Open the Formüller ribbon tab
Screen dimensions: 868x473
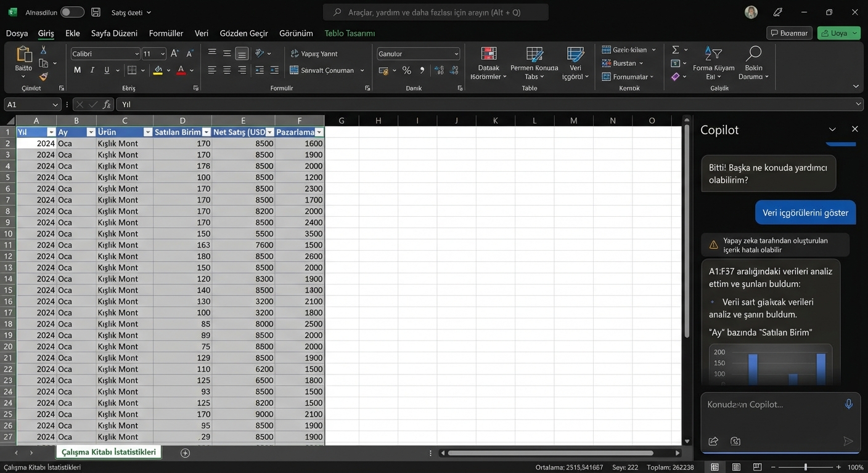coord(166,33)
